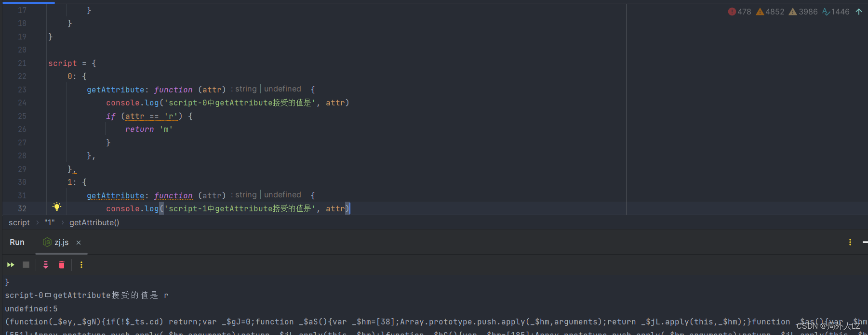Click getAttribute on line 23
Image resolution: width=868 pixels, height=335 pixels.
116,90
